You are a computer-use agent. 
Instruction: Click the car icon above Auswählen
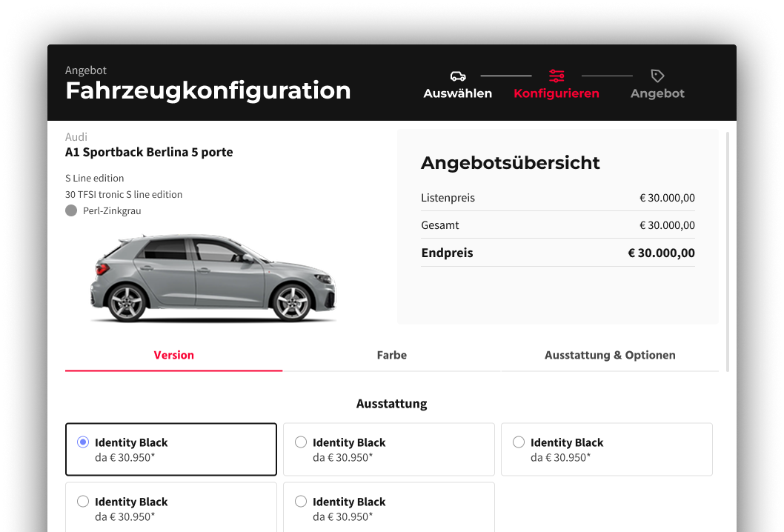point(457,76)
